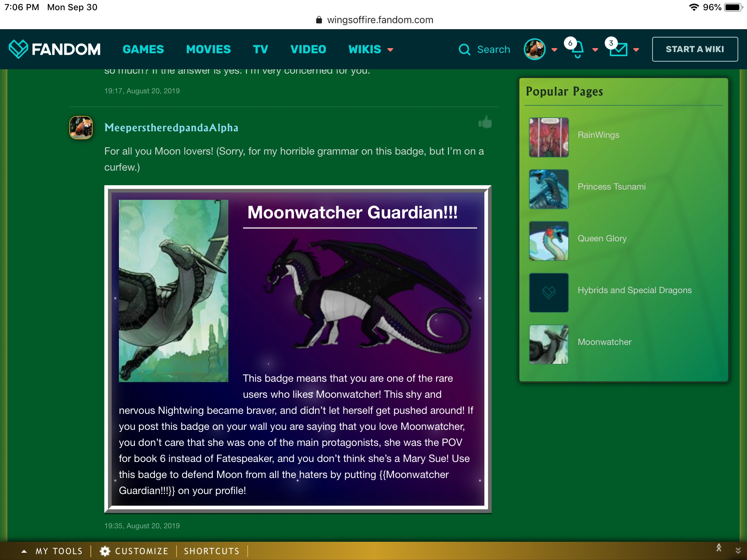This screenshot has height=560, width=747.
Task: Open the Queen Glory popular page thumbnail
Action: pos(549,241)
